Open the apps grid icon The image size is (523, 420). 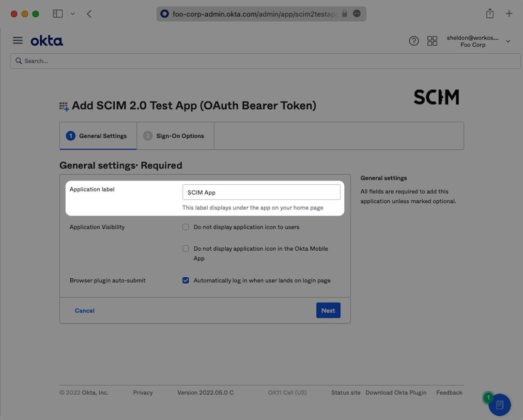432,41
